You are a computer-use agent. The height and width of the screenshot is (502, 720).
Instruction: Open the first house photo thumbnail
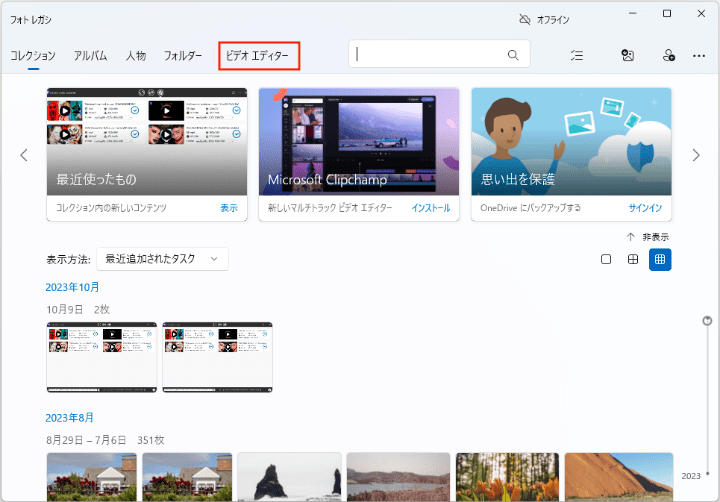(92, 477)
